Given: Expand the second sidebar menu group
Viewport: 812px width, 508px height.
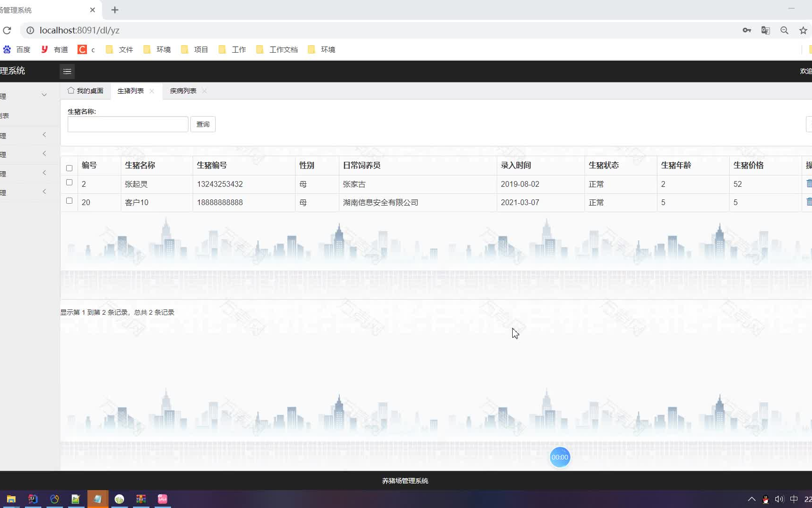Looking at the screenshot, I should pyautogui.click(x=44, y=135).
